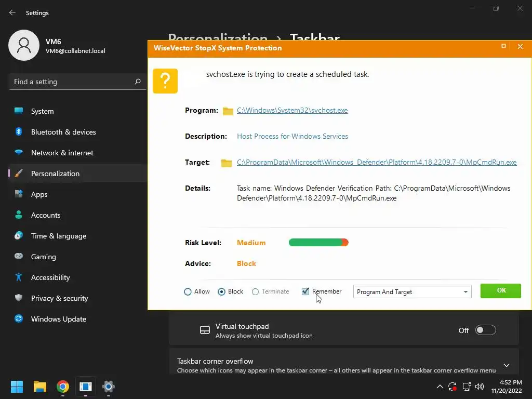The height and width of the screenshot is (399, 532).
Task: Open Gaming settings category
Action: tap(78, 257)
